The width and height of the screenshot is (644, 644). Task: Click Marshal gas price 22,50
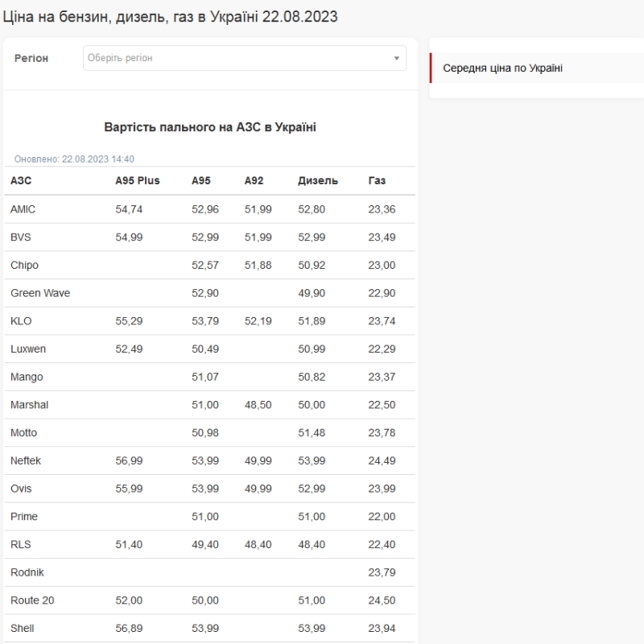click(x=382, y=405)
